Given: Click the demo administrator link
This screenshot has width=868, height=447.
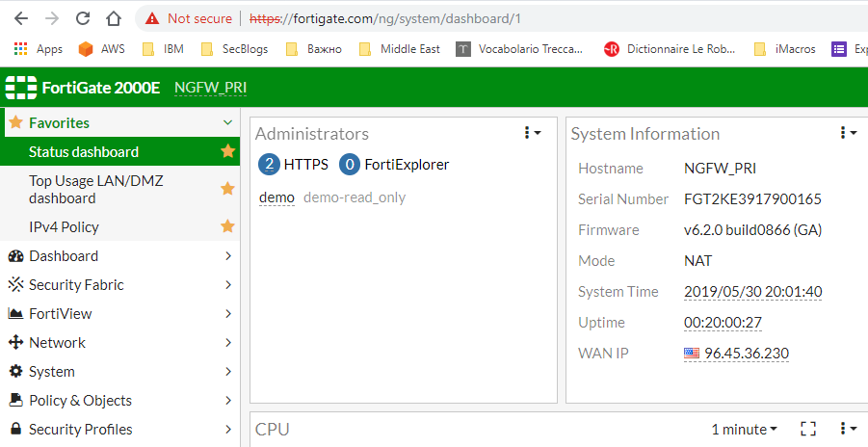Looking at the screenshot, I should [276, 197].
